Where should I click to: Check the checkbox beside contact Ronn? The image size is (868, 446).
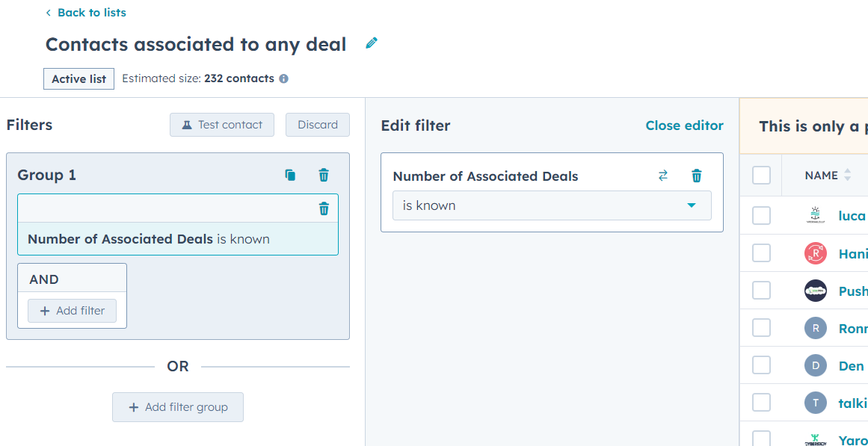click(x=760, y=327)
